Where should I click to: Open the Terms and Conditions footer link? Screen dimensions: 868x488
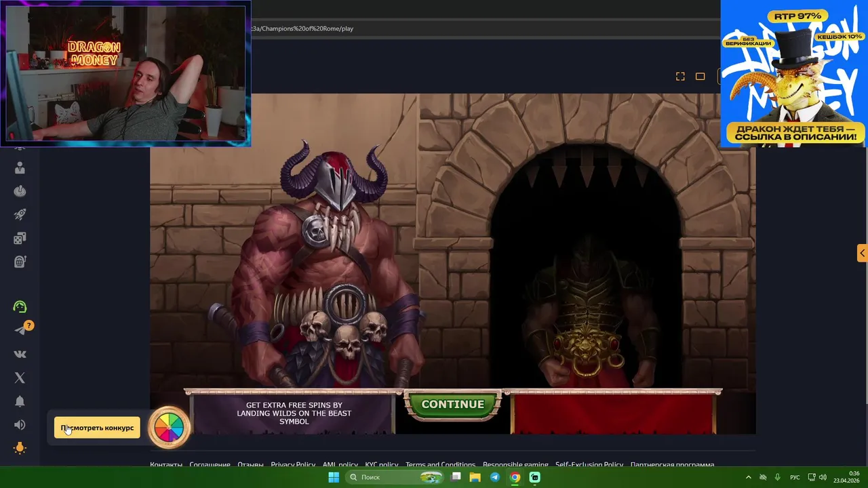point(440,465)
